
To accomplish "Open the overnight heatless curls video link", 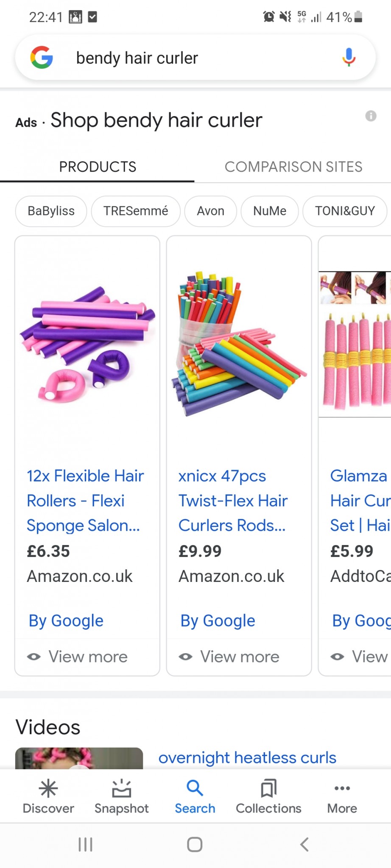I will (x=247, y=757).
